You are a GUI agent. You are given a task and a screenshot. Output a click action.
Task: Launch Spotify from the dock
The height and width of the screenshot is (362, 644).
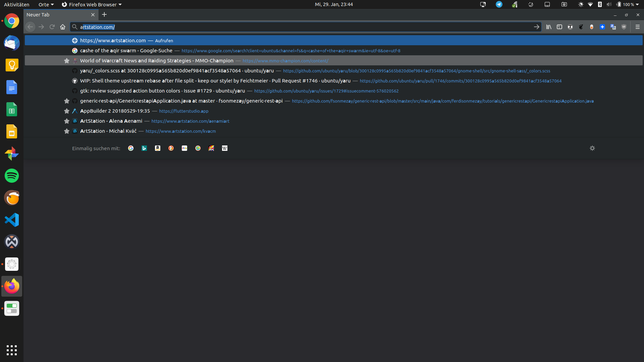pos(12,176)
